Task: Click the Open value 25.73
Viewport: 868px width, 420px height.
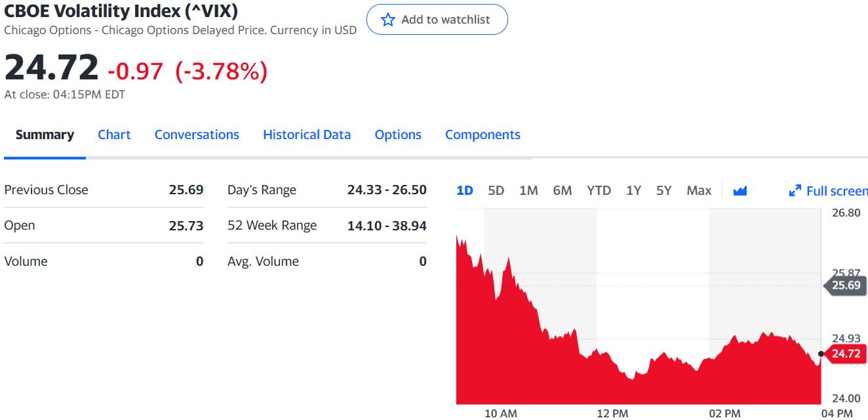Action: coord(186,226)
